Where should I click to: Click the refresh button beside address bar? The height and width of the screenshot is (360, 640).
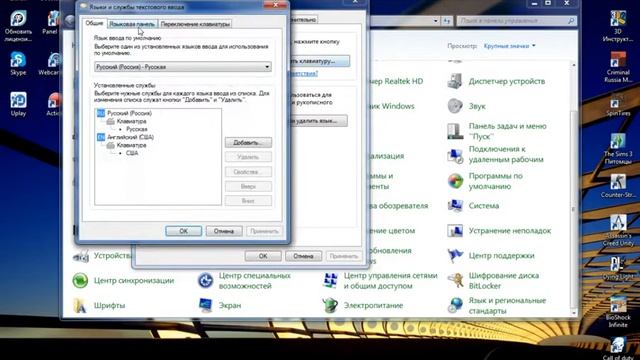(447, 20)
